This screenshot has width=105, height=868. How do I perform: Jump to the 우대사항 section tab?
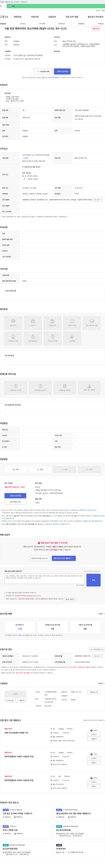coord(42,24)
